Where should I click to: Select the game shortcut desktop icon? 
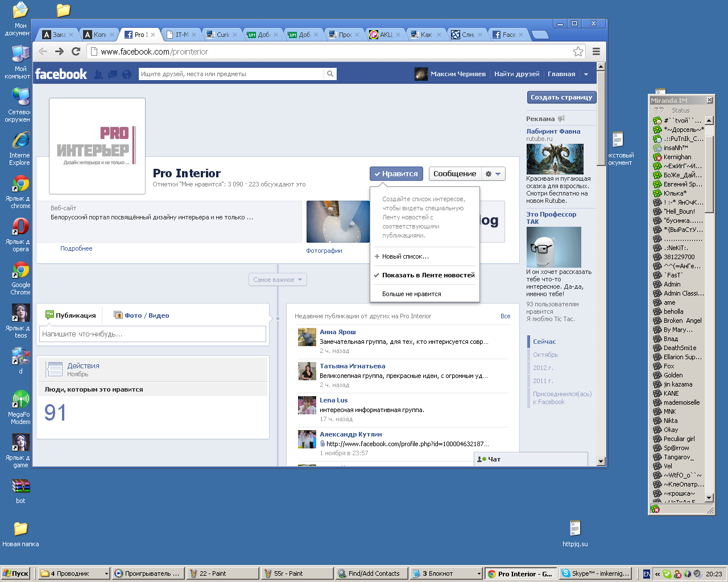click(20, 451)
